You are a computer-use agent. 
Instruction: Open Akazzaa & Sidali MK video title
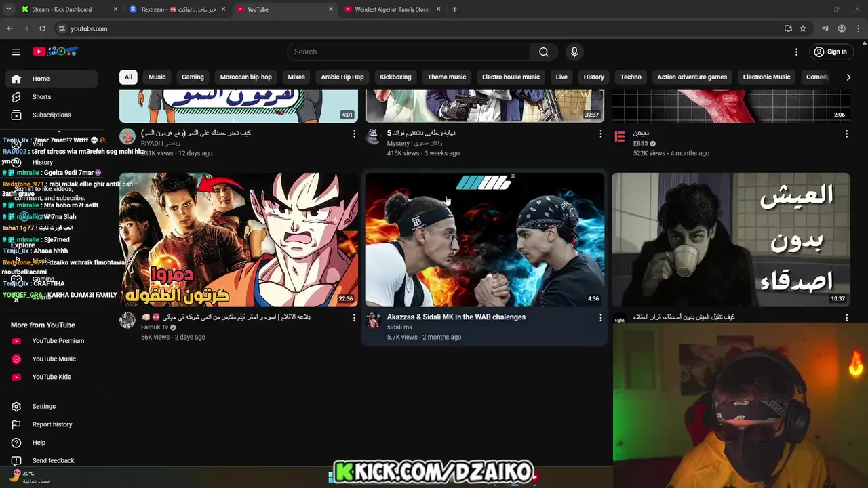456,317
